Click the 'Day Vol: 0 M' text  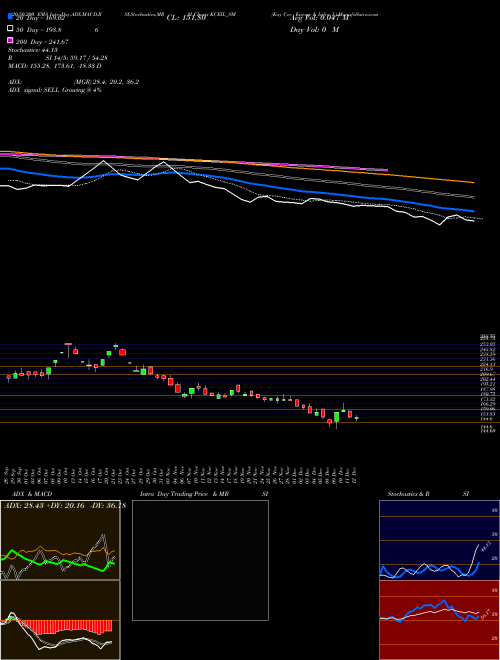(x=314, y=30)
